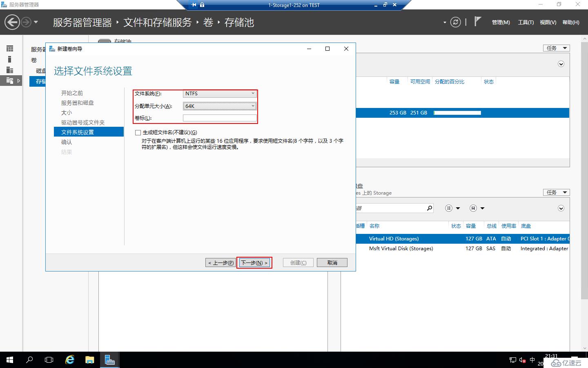Open 工具(T) menu
Image resolution: width=588 pixels, height=368 pixels.
pos(526,22)
